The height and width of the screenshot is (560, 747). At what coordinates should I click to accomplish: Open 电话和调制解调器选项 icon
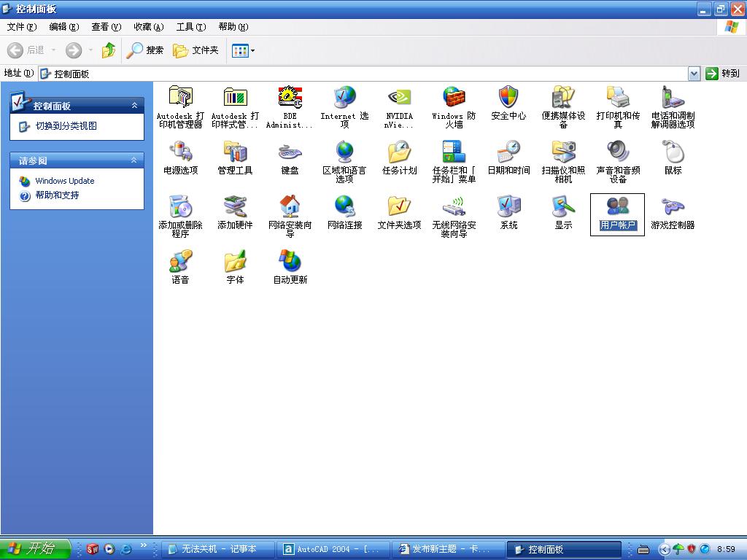[x=673, y=97]
